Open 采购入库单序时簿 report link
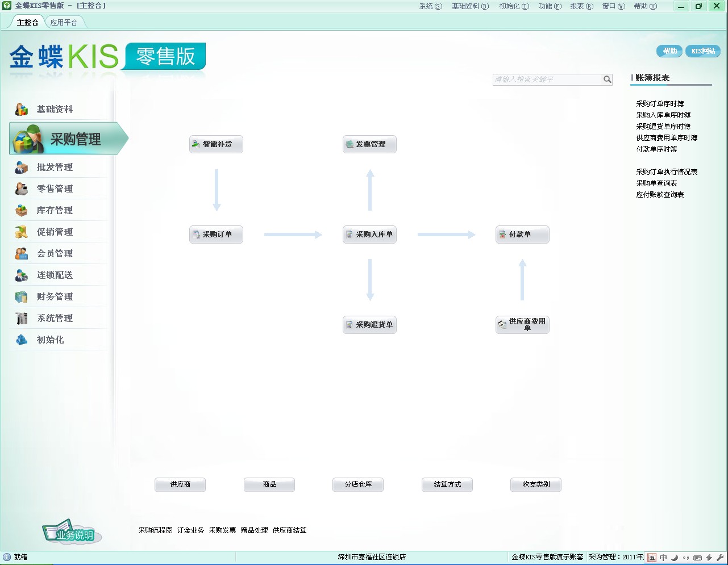 [663, 115]
